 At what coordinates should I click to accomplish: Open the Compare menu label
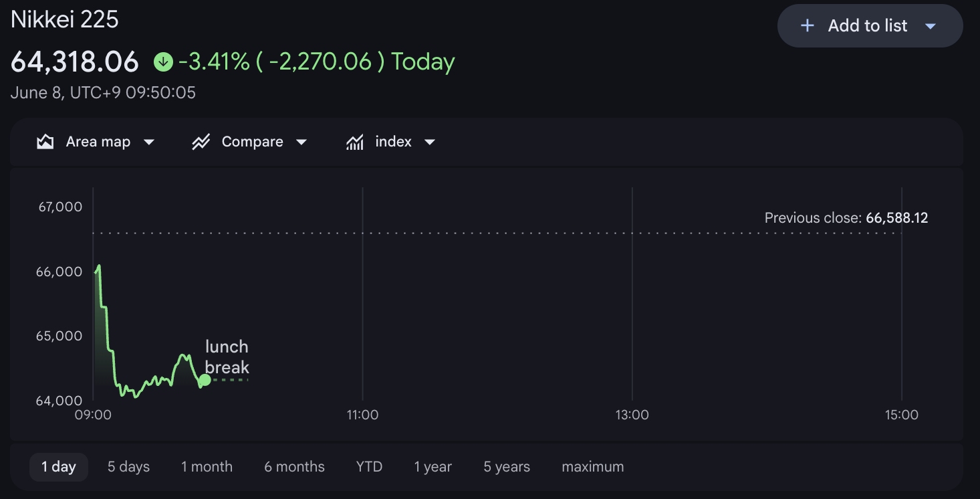252,142
